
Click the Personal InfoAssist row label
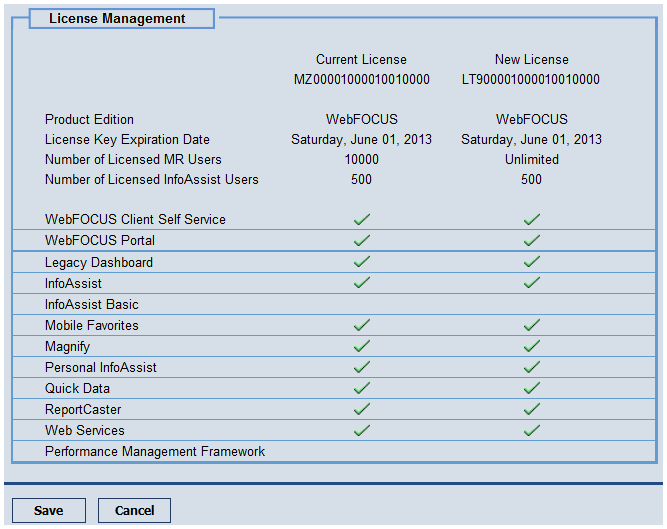click(x=101, y=367)
